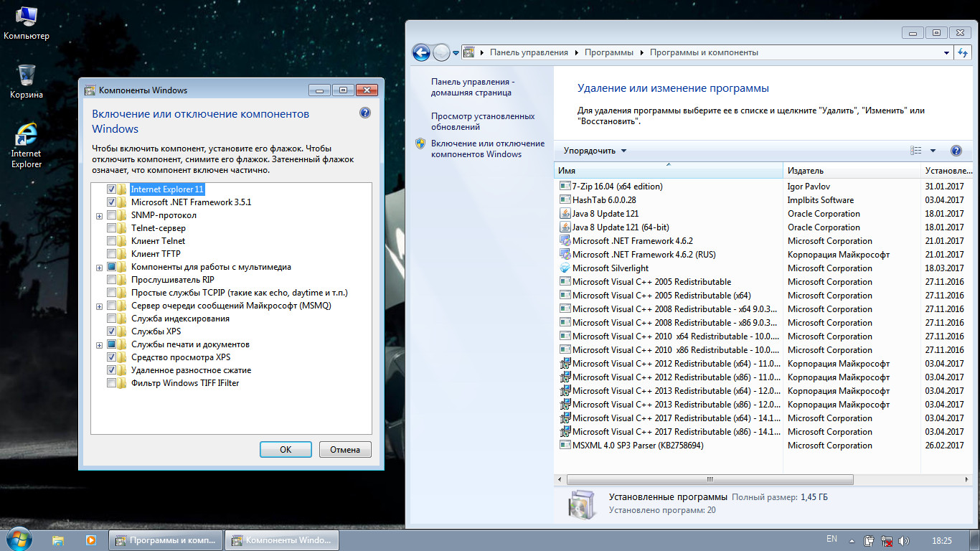Viewport: 980px width, 551px height.
Task: Enable Telnet-сервер checkbox
Action: pos(111,228)
